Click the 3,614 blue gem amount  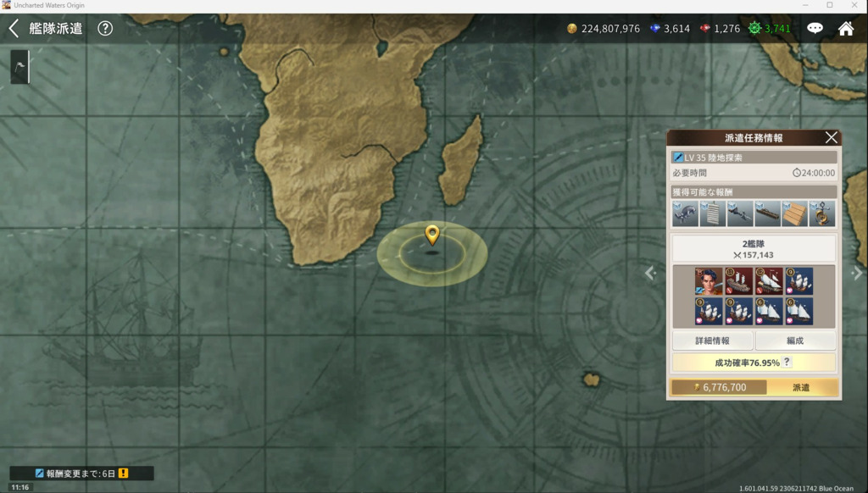tap(677, 28)
